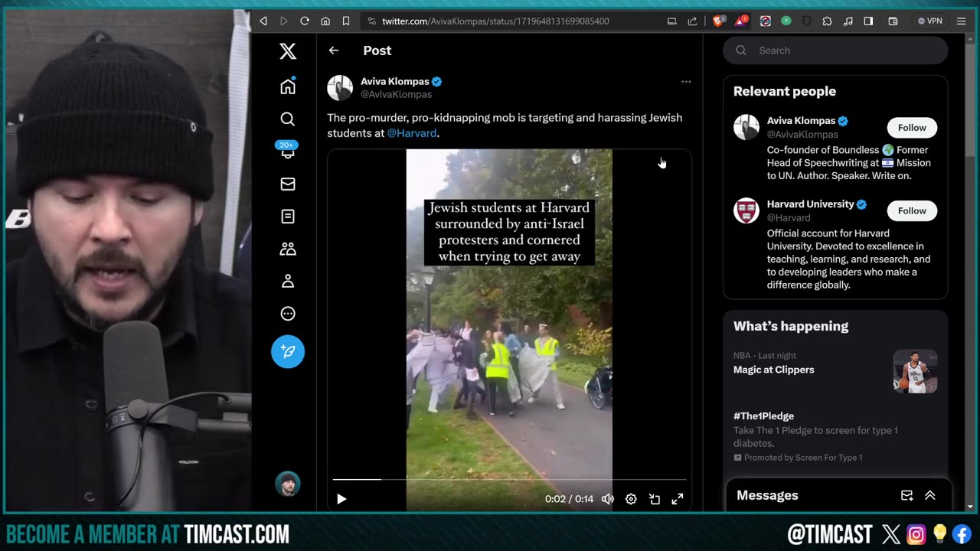Open Aviva Klompas name in post header

pyautogui.click(x=395, y=81)
